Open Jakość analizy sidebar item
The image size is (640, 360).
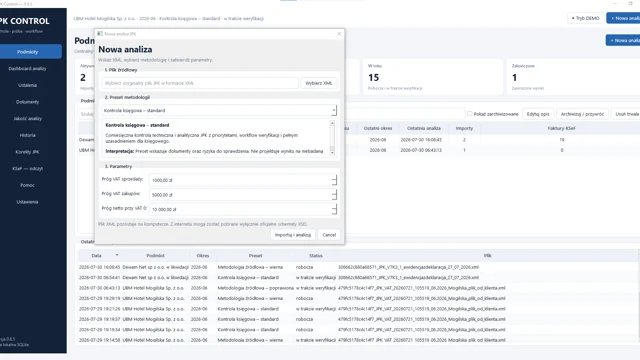tap(28, 119)
